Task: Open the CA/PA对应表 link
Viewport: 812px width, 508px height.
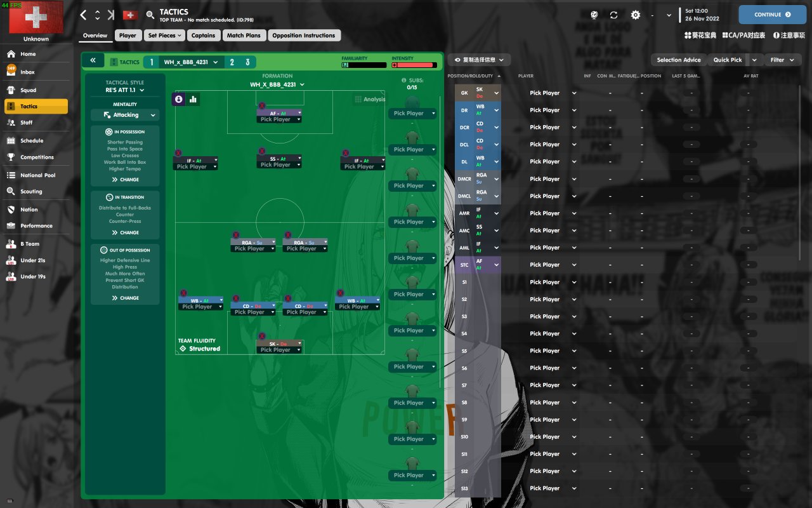Action: (x=743, y=36)
